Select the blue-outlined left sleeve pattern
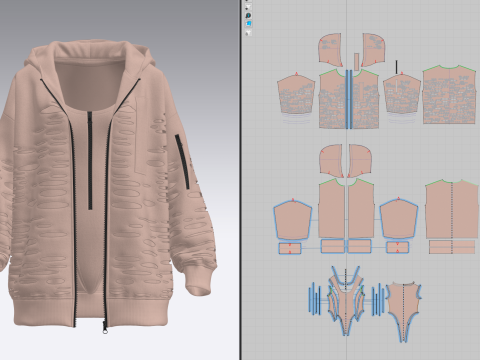 pyautogui.click(x=293, y=219)
